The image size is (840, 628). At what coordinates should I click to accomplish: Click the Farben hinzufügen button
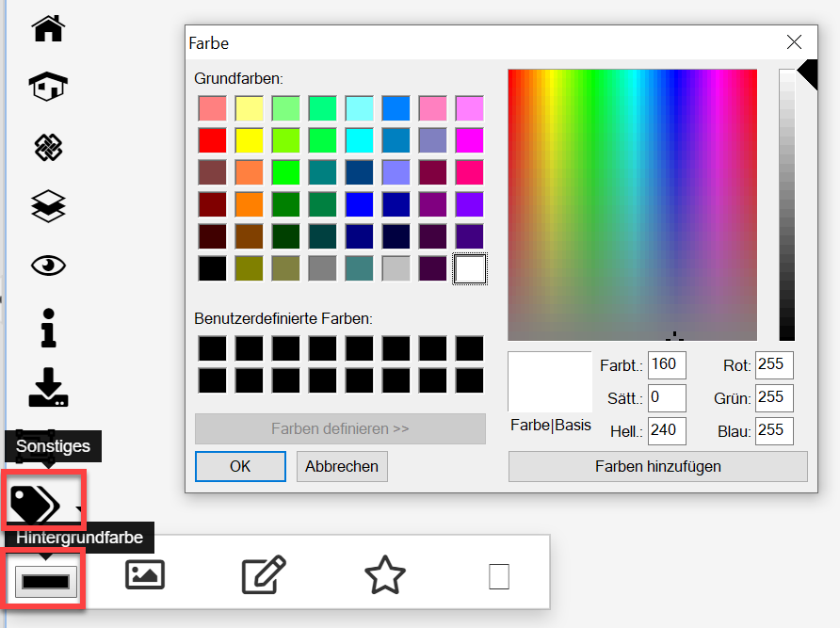(658, 466)
